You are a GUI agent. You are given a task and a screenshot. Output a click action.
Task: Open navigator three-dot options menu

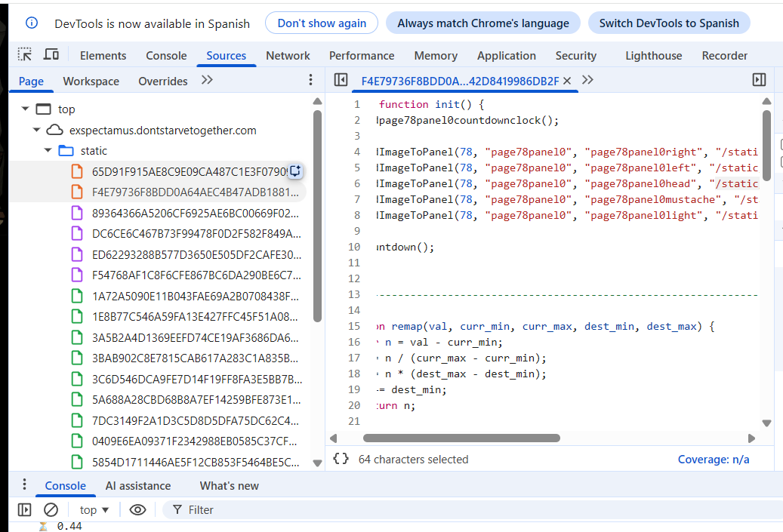click(310, 80)
